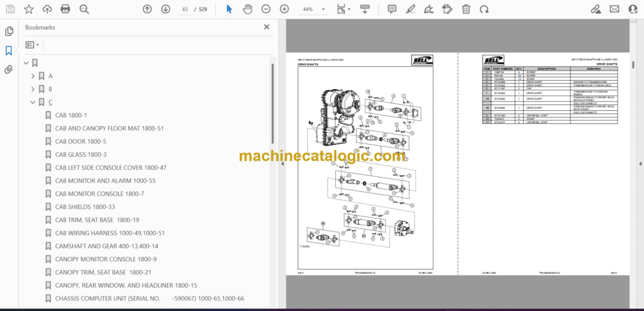Jump to CAB DOOR 1800-5

point(80,142)
